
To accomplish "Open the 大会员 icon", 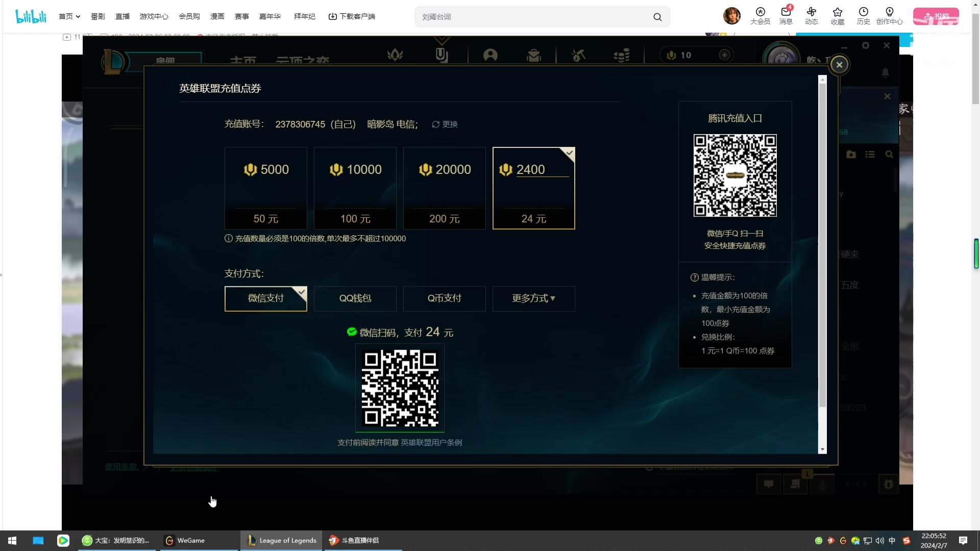I will [760, 16].
